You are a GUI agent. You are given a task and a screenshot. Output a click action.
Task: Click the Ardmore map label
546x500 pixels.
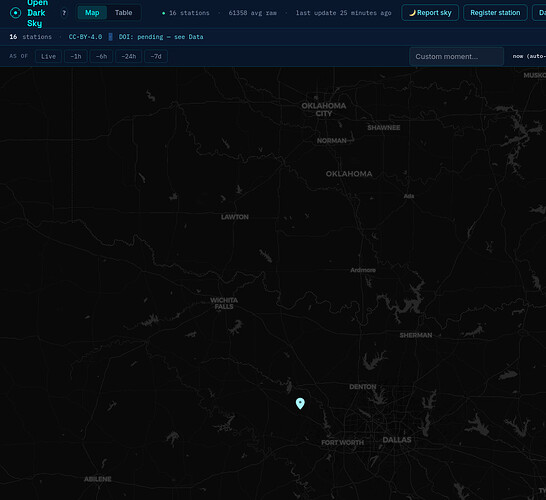(x=363, y=270)
